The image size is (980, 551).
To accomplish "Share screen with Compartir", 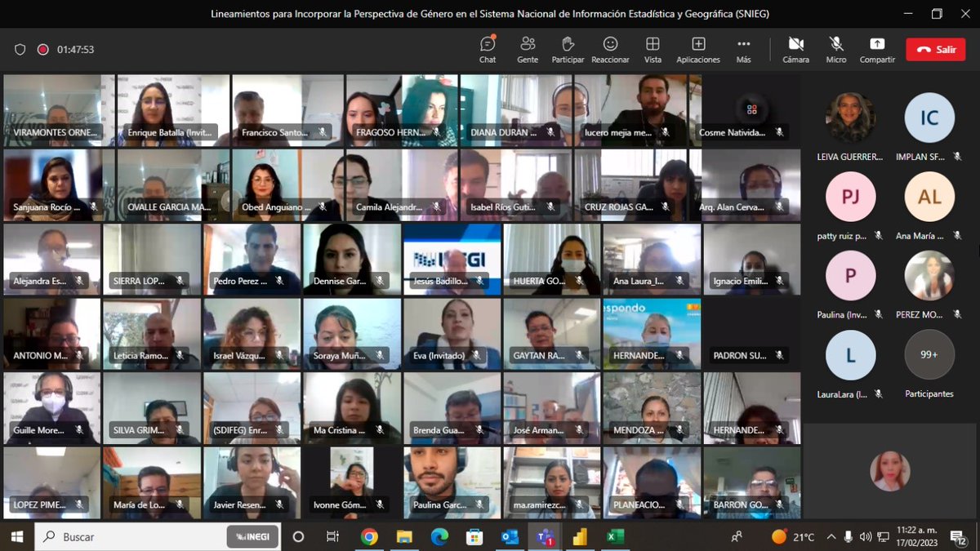I will [877, 49].
